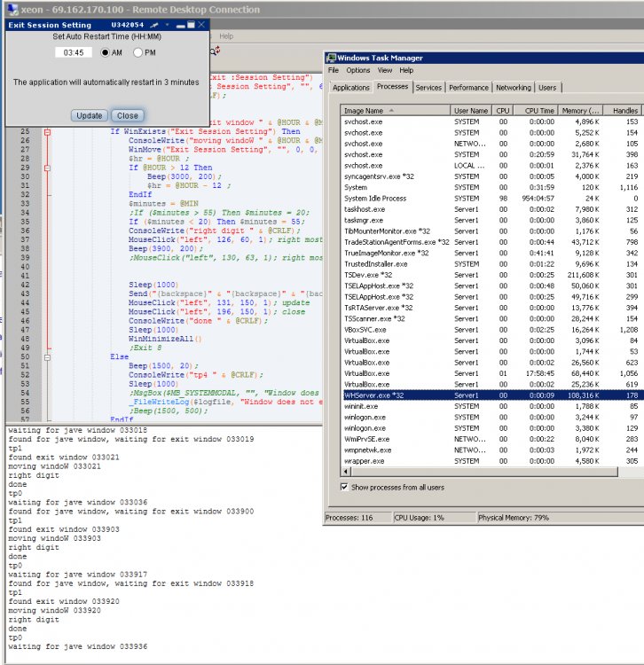This screenshot has width=644, height=665.
Task: Select the TrustedInstaller.exe process
Action: tap(492, 264)
